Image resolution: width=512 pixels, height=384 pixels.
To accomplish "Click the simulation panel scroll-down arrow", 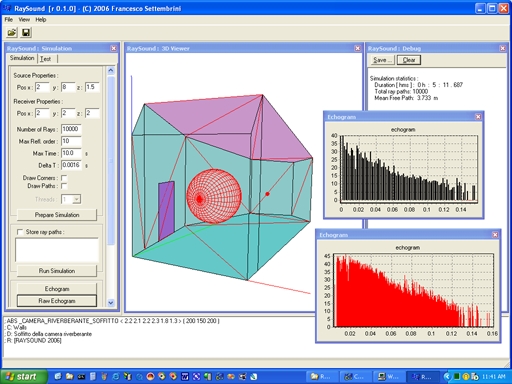I will point(111,303).
